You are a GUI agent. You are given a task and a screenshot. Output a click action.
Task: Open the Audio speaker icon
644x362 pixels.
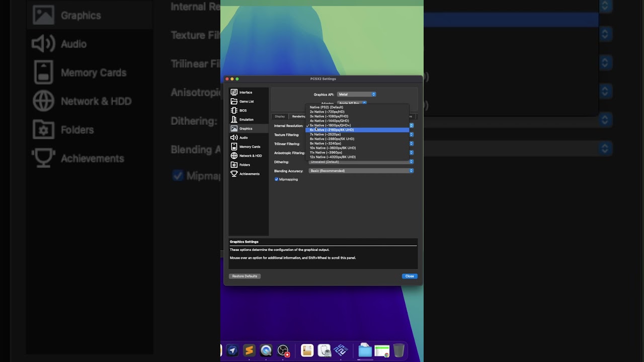[x=234, y=138]
